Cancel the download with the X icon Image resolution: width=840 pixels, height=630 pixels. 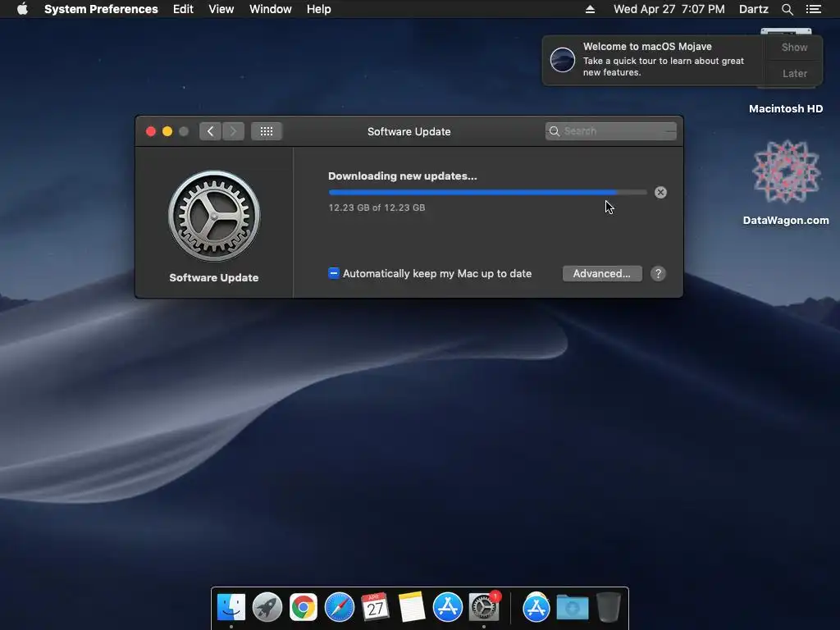(x=660, y=192)
